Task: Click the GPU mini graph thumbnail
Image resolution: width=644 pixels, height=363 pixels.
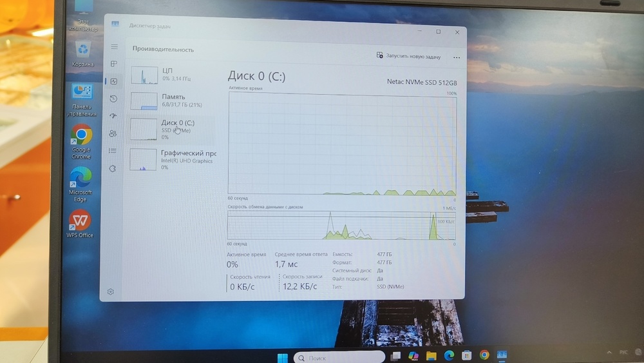Action: click(143, 159)
